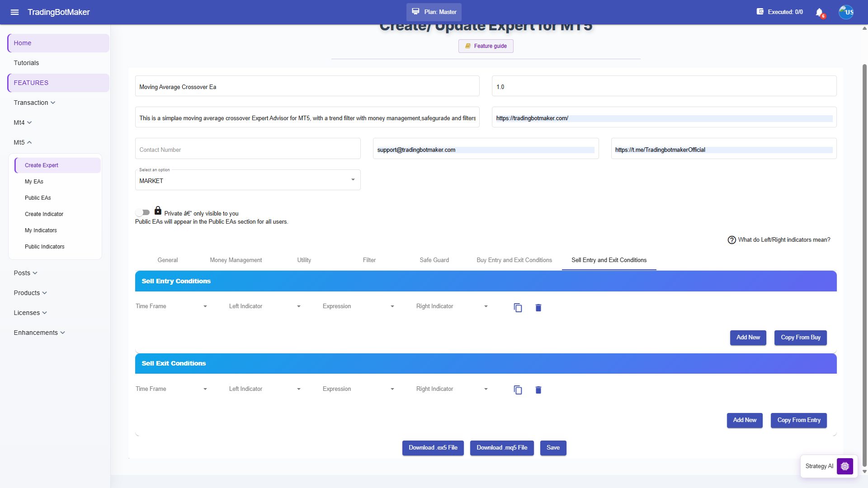Open the MARKET select dropdown
Screen dimensions: 868x488
(x=248, y=180)
